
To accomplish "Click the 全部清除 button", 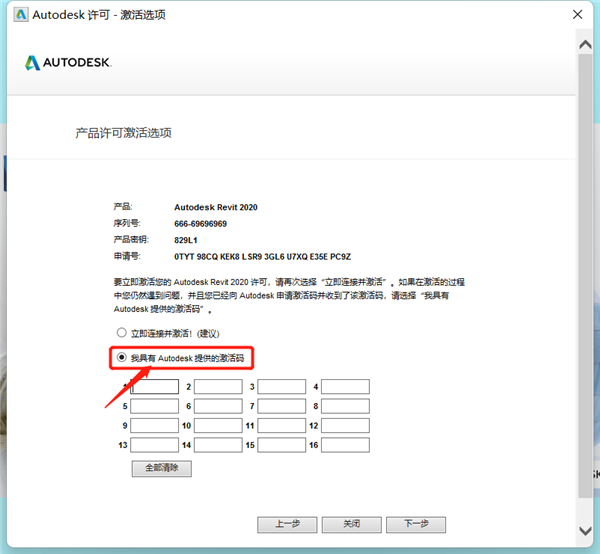I will click(161, 468).
